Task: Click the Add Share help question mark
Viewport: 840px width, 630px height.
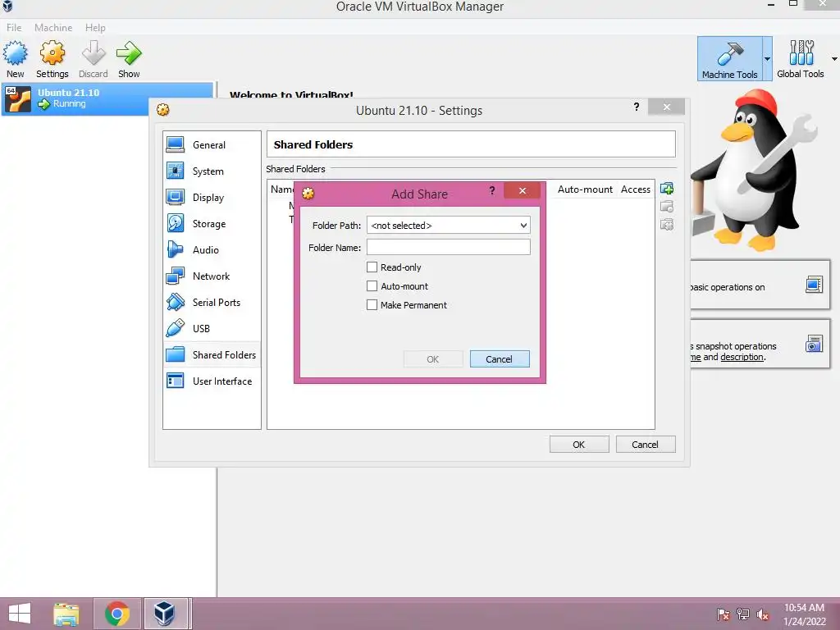Action: [x=492, y=190]
